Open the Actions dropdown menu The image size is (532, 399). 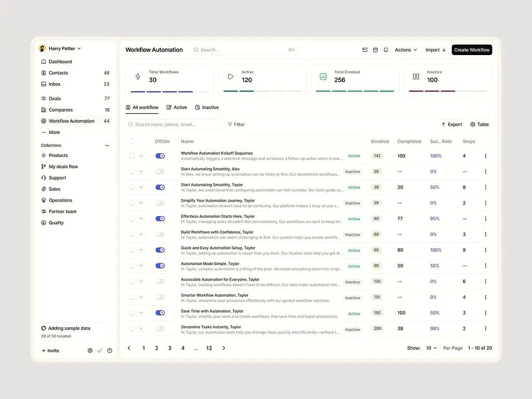click(406, 50)
